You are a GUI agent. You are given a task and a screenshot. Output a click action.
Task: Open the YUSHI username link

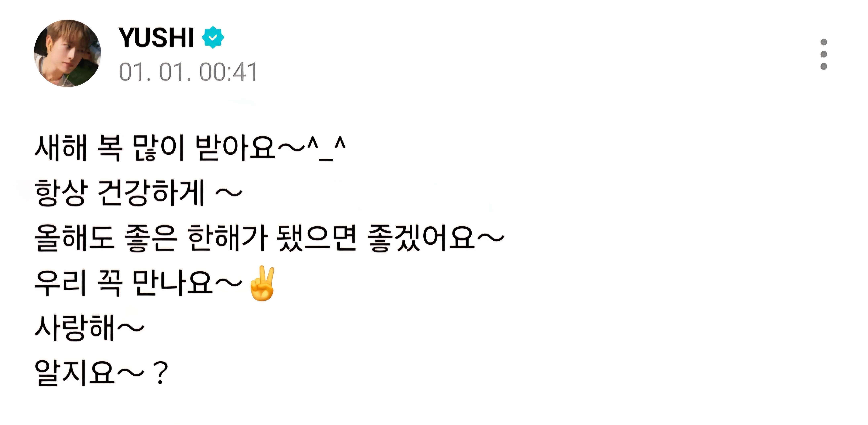[x=156, y=37]
